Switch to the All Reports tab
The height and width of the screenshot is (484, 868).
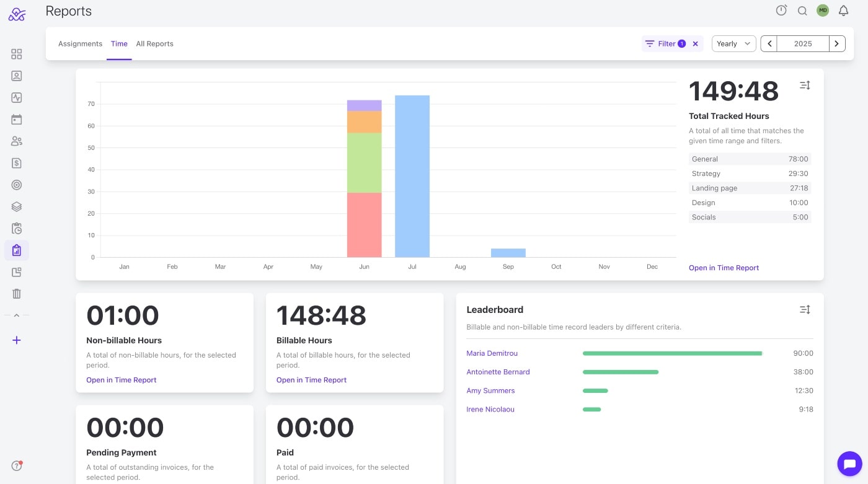pyautogui.click(x=154, y=44)
